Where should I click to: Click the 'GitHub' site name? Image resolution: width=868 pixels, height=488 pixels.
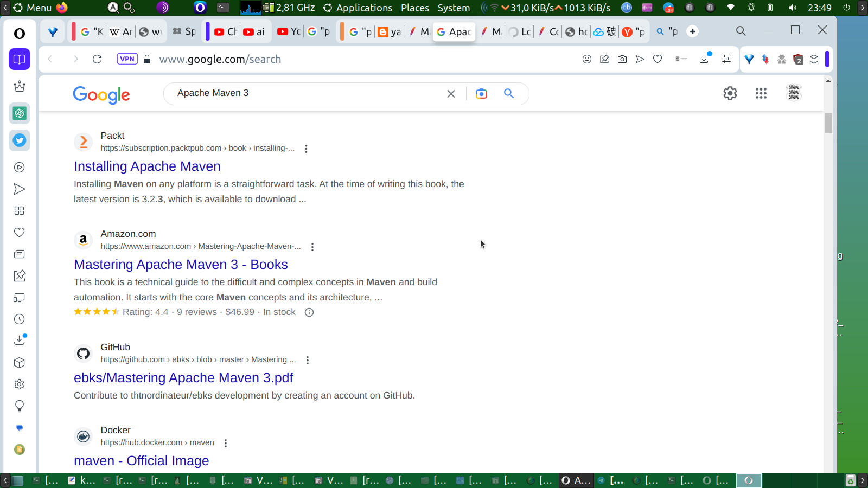[x=115, y=347]
